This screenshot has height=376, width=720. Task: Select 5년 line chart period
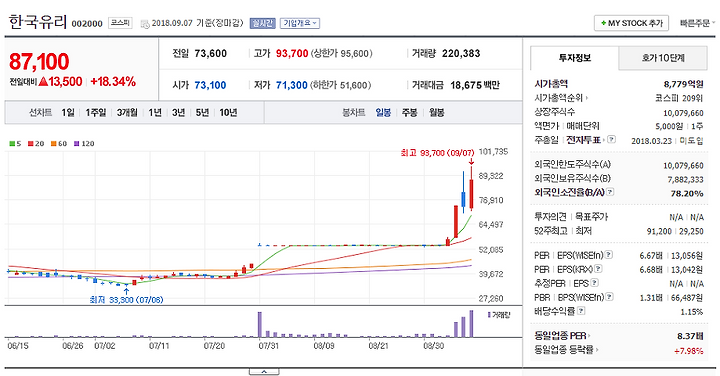pyautogui.click(x=202, y=112)
